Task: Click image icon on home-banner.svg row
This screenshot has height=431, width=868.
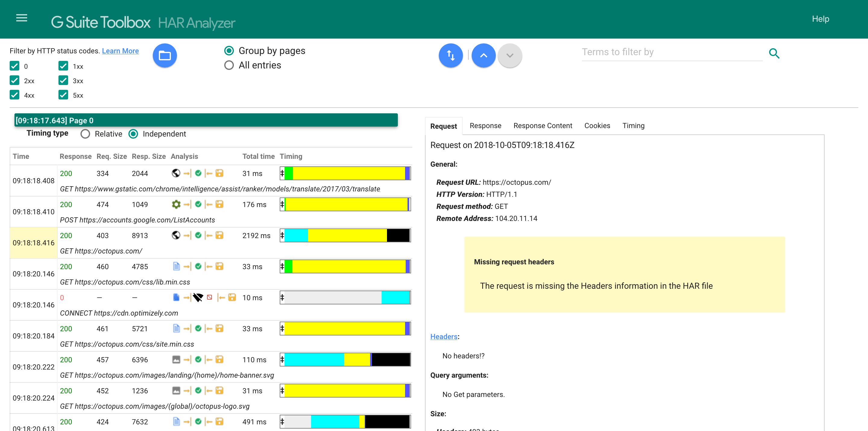Action: pos(176,360)
